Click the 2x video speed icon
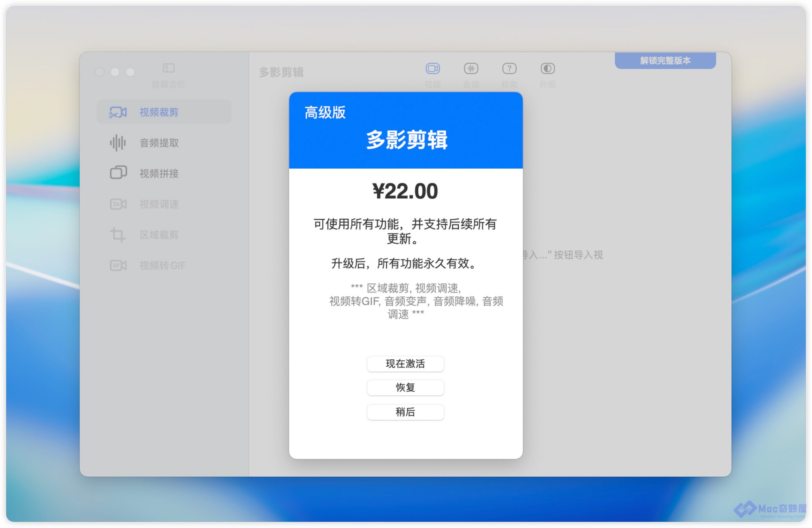 click(118, 204)
